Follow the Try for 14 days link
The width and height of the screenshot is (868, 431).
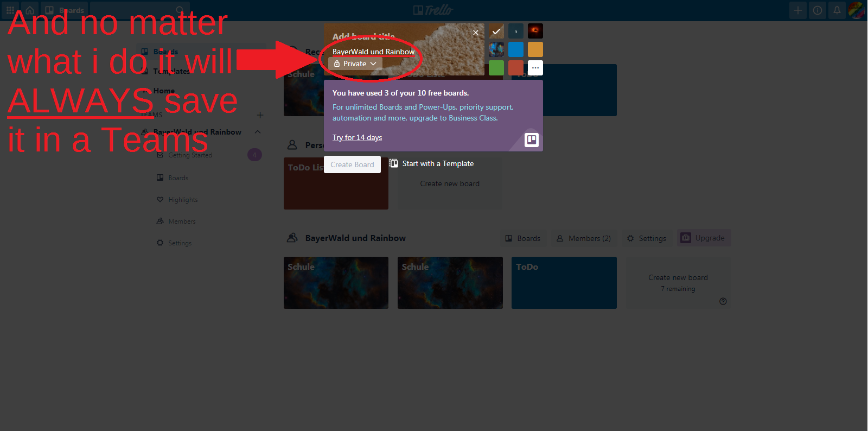357,137
